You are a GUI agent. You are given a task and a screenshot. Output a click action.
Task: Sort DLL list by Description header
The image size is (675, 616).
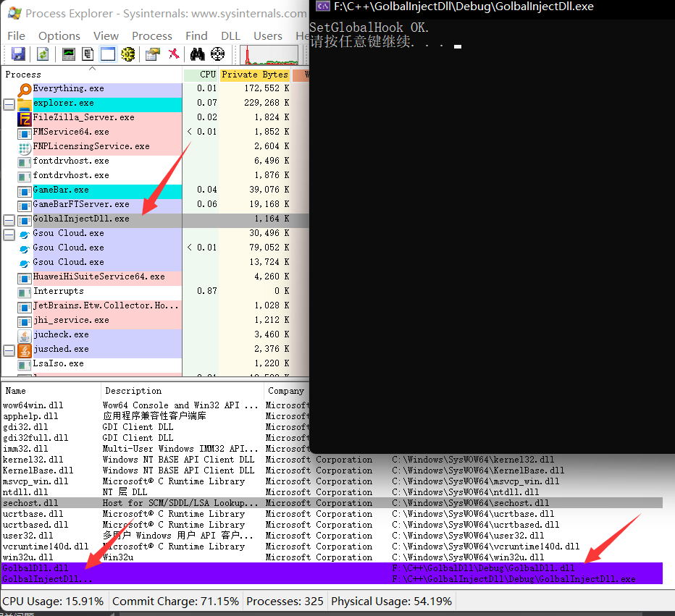pos(183,391)
